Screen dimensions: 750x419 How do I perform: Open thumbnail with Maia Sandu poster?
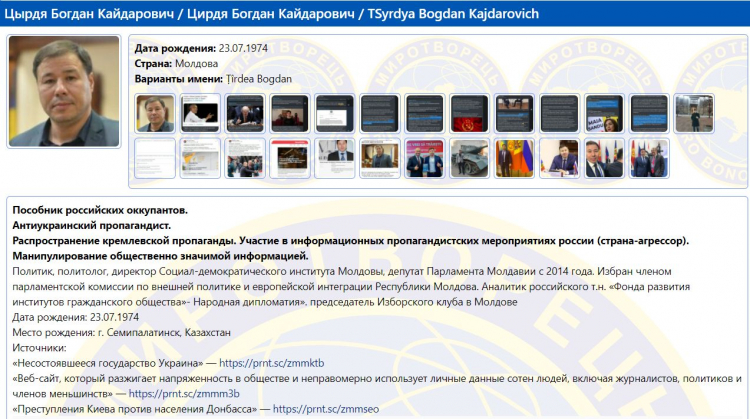coord(605,113)
